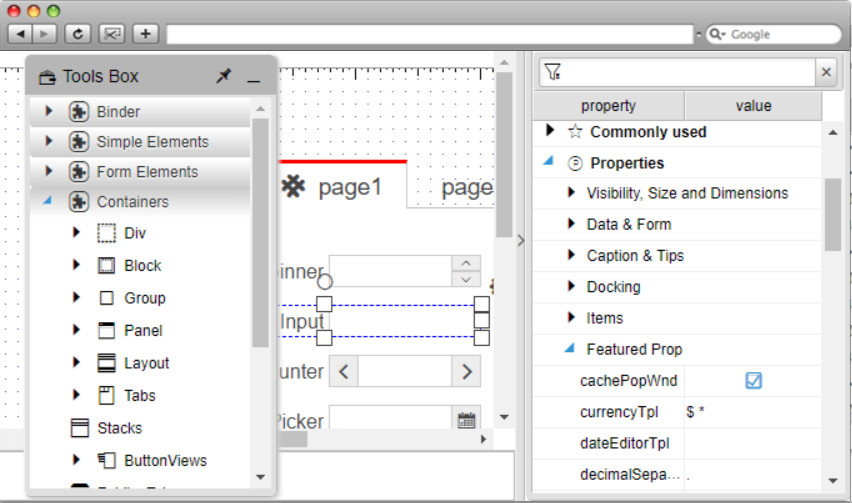
Task: Expand the Tabs tree item arrow
Action: [76, 394]
